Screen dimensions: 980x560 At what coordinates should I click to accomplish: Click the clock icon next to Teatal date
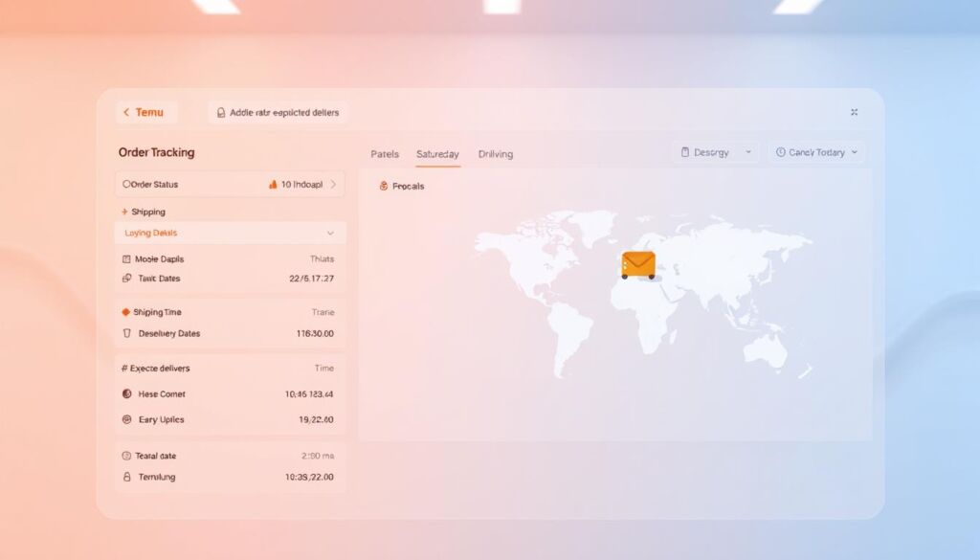coord(129,456)
